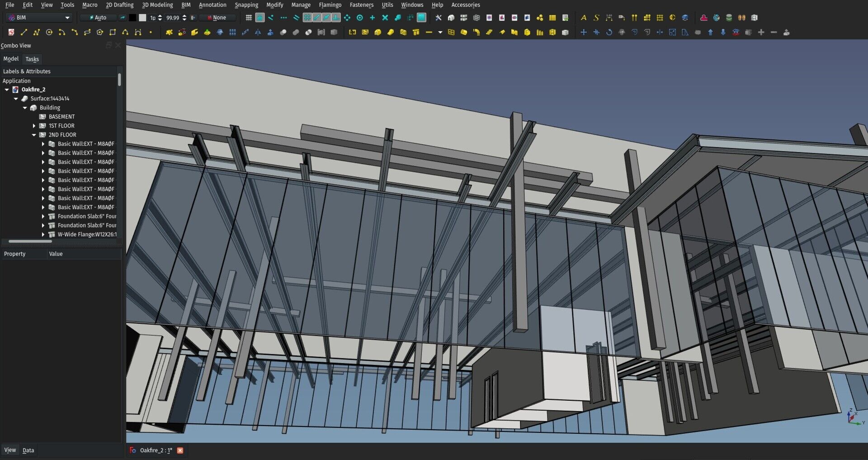
Task: Click the green database layers icon
Action: click(729, 18)
